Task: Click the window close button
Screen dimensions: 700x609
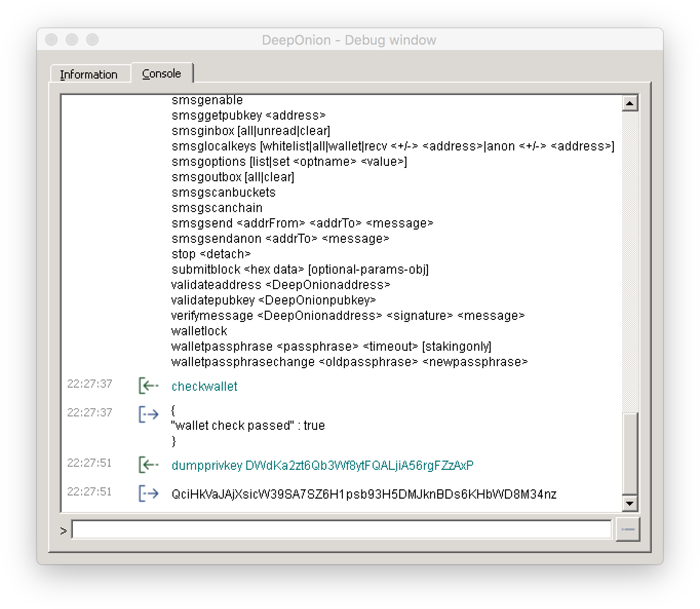Action: click(51, 40)
